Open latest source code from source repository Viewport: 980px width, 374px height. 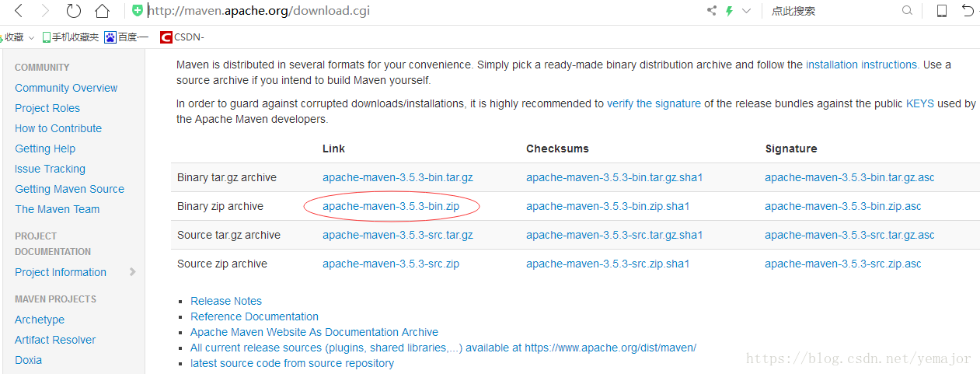(292, 363)
